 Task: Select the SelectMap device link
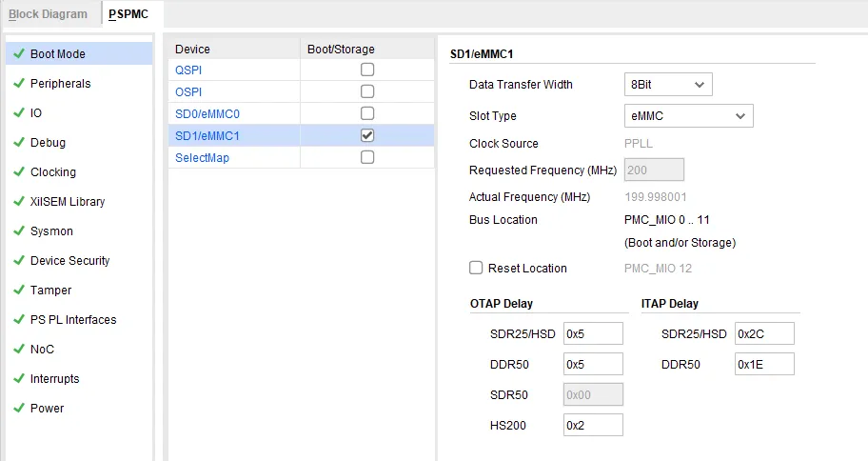pos(202,158)
